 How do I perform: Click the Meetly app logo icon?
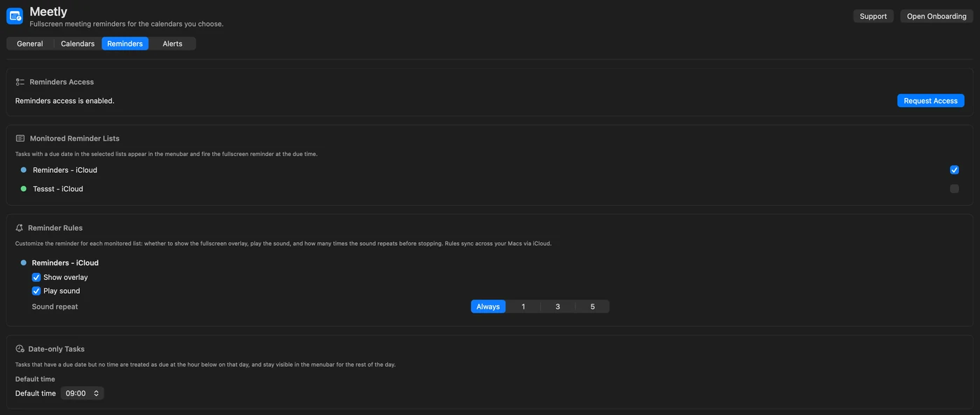(15, 16)
